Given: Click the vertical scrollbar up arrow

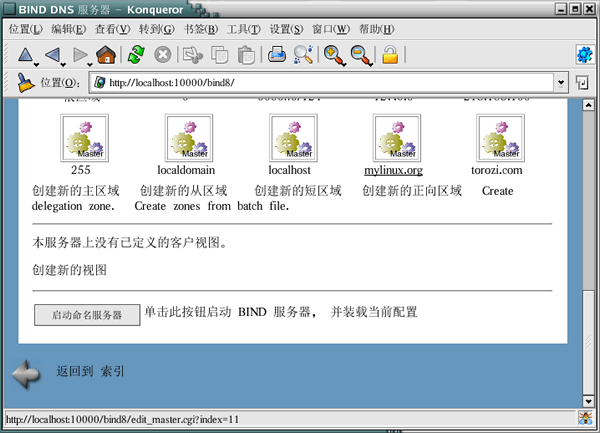Looking at the screenshot, I should pyautogui.click(x=588, y=105).
